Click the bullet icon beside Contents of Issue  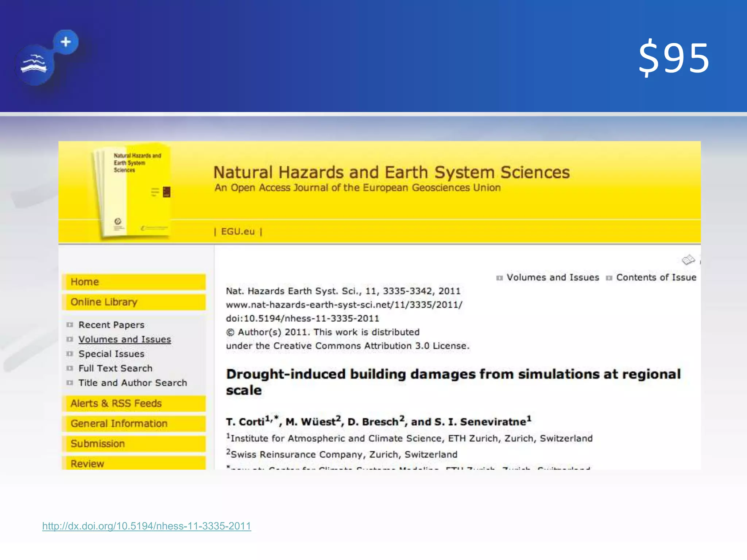coord(609,278)
